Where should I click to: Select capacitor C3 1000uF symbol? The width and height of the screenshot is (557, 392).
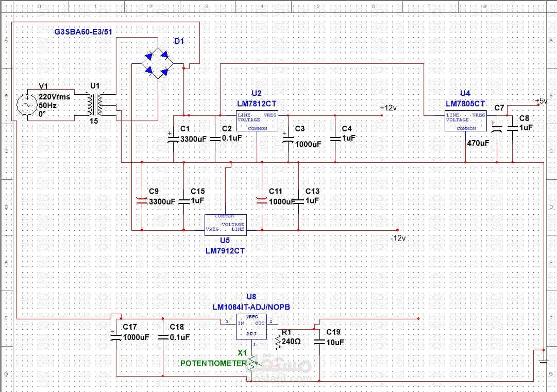[x=288, y=139]
